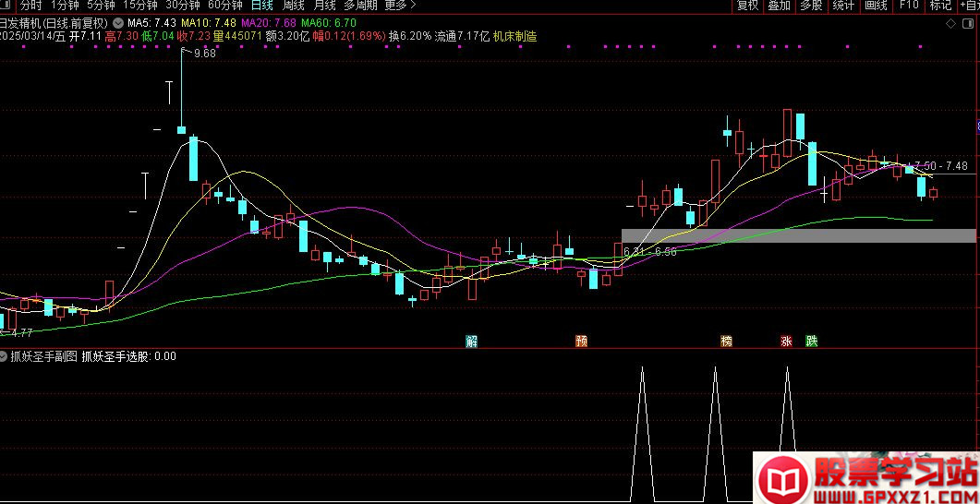
Task: Click the 量445071 volume value
Action: click(x=236, y=36)
